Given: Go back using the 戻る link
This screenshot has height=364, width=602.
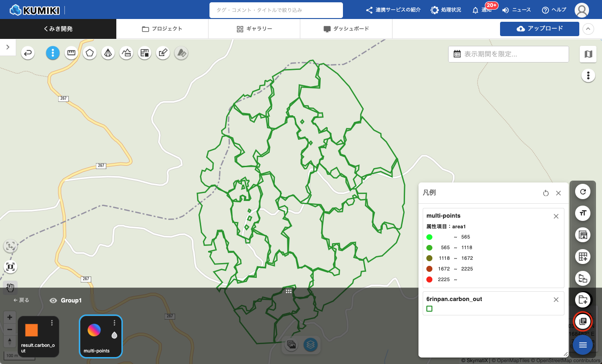Looking at the screenshot, I should click(21, 300).
